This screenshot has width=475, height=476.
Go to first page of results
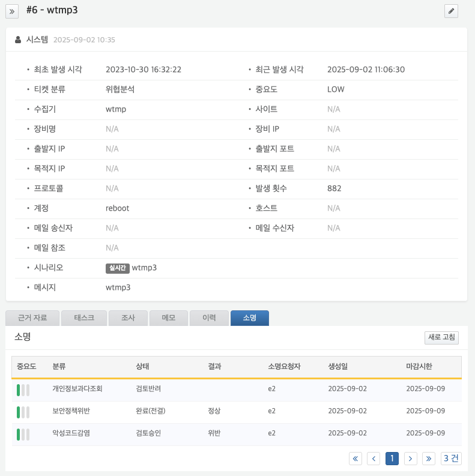click(355, 459)
